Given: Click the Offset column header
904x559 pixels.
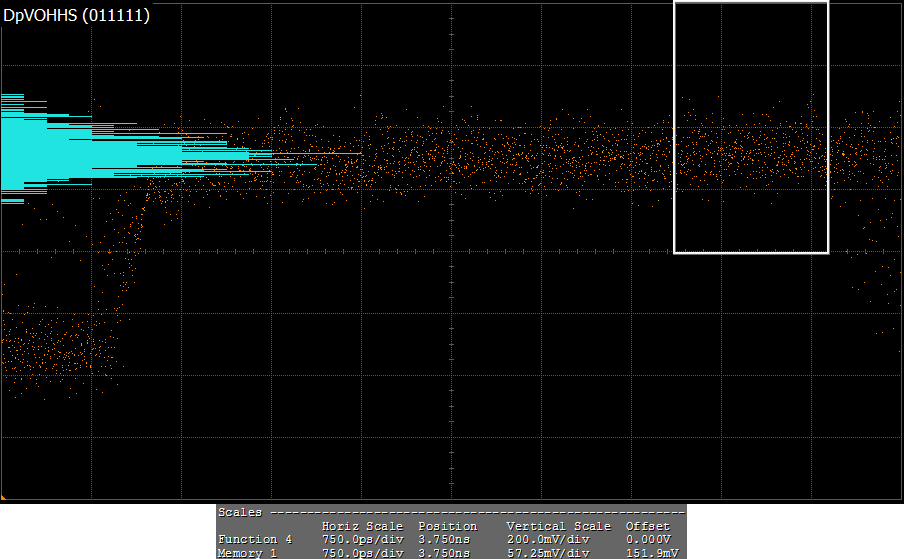Looking at the screenshot, I should click(x=648, y=526).
